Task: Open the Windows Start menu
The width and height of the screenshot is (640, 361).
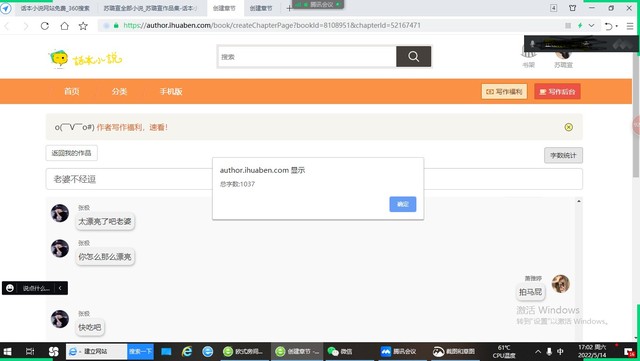Action: click(7, 352)
